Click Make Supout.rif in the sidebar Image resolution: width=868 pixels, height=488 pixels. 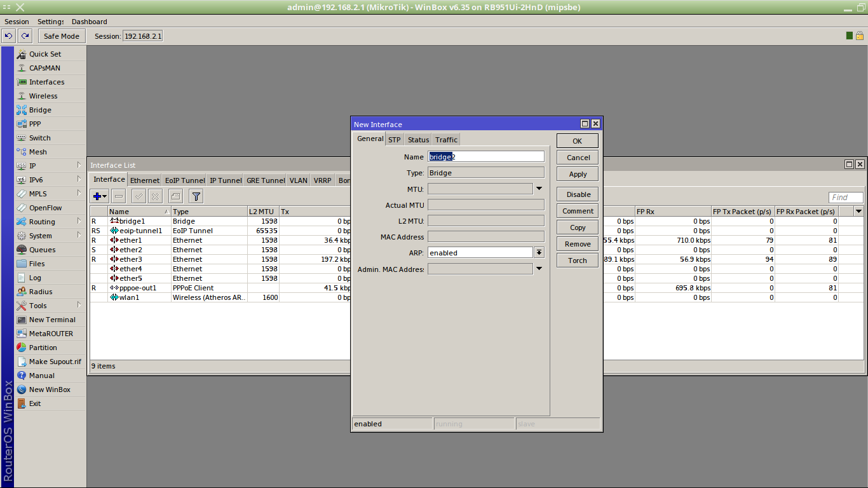pos(50,362)
